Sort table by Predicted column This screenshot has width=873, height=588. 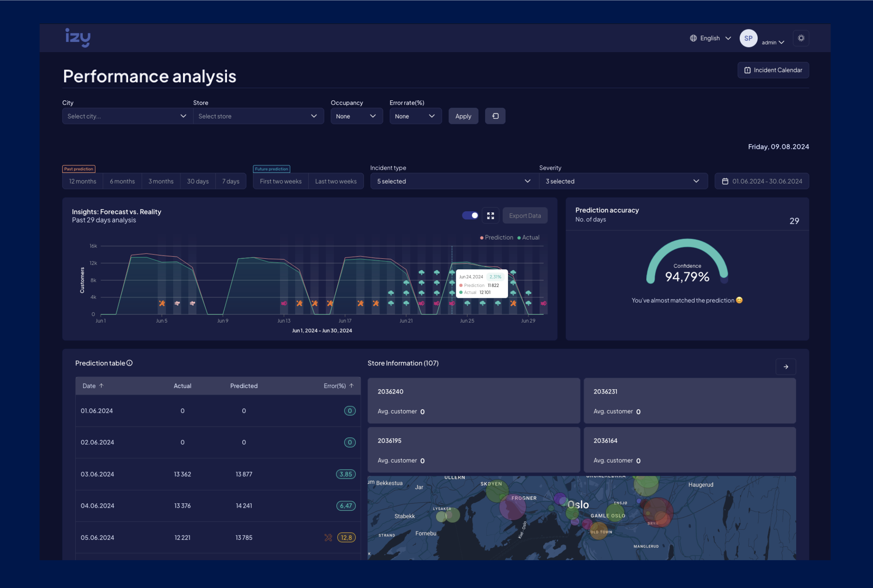click(x=244, y=386)
